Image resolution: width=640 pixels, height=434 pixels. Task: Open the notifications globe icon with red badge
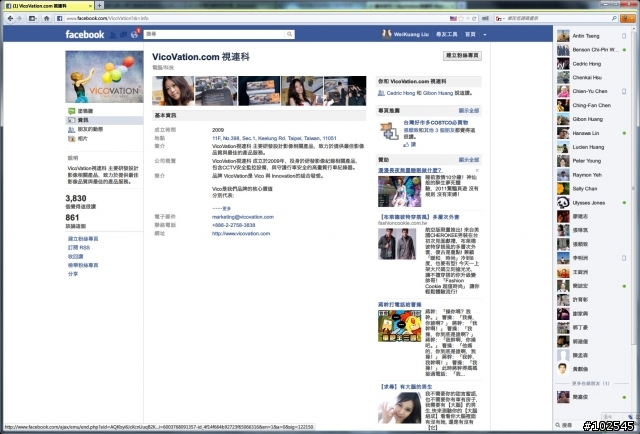point(135,34)
